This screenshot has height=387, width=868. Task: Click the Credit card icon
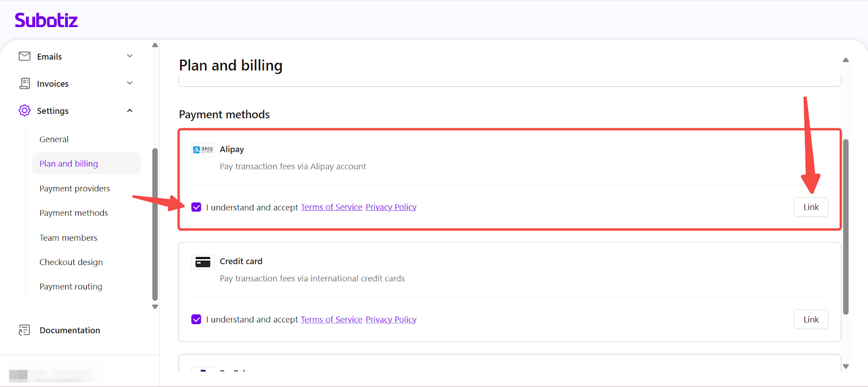click(x=203, y=262)
